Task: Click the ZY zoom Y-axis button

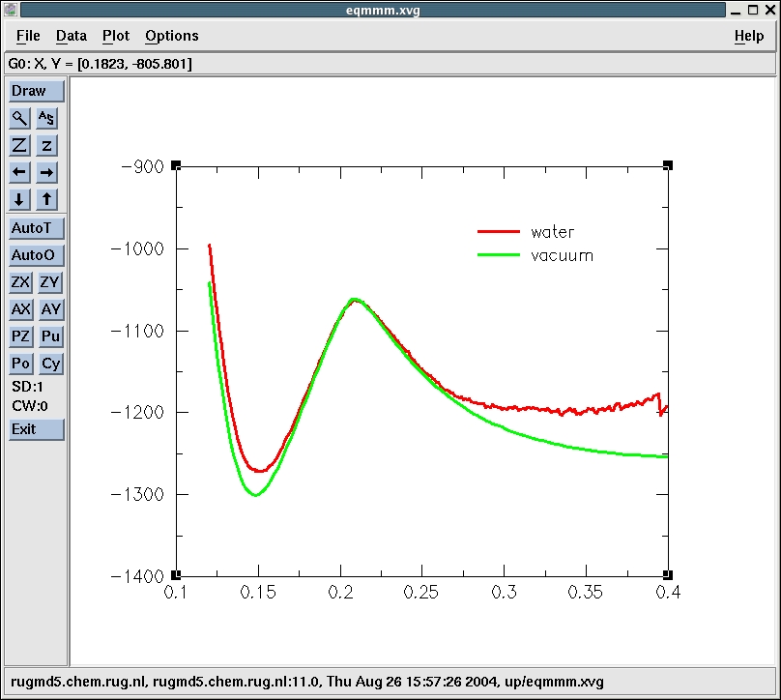Action: pyautogui.click(x=50, y=282)
